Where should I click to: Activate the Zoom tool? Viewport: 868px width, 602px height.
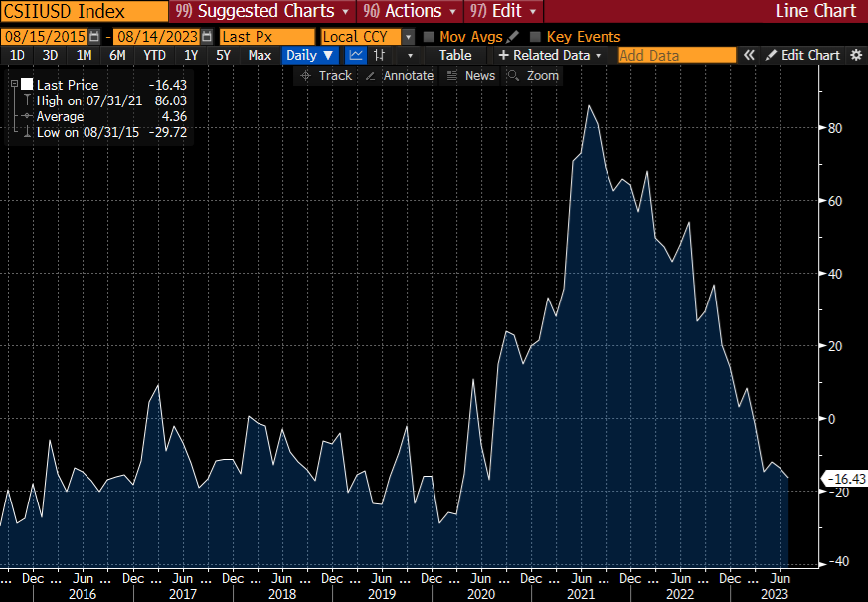pos(534,76)
